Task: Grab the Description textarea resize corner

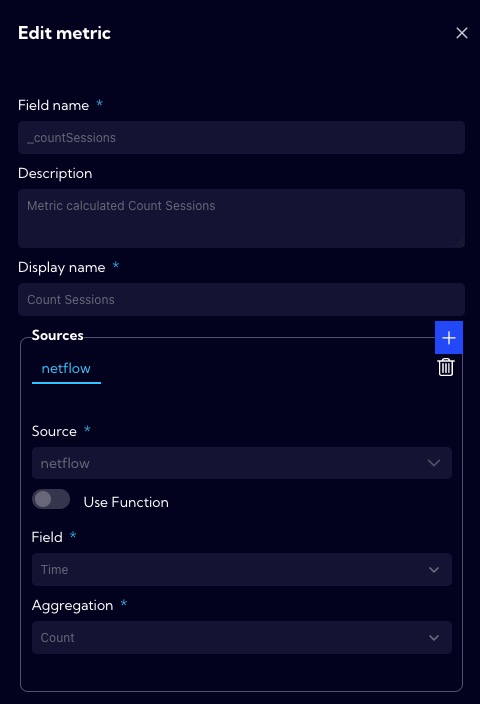Action: [x=460, y=243]
